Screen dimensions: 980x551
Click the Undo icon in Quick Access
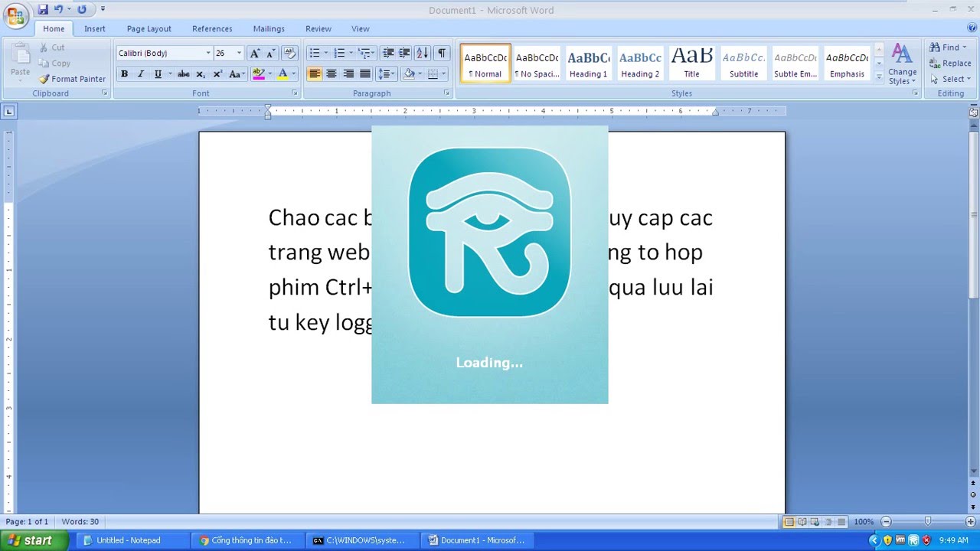(58, 10)
